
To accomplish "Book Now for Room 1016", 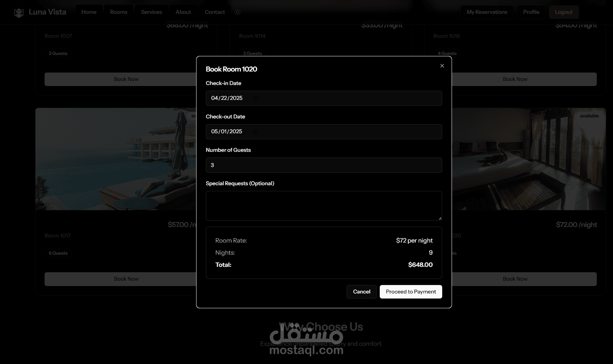I will [x=524, y=79].
